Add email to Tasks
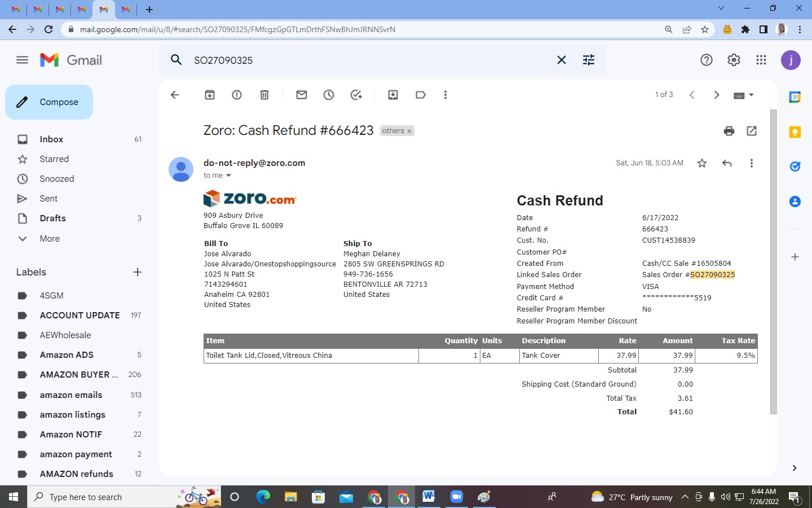This screenshot has width=812, height=508. click(x=356, y=95)
